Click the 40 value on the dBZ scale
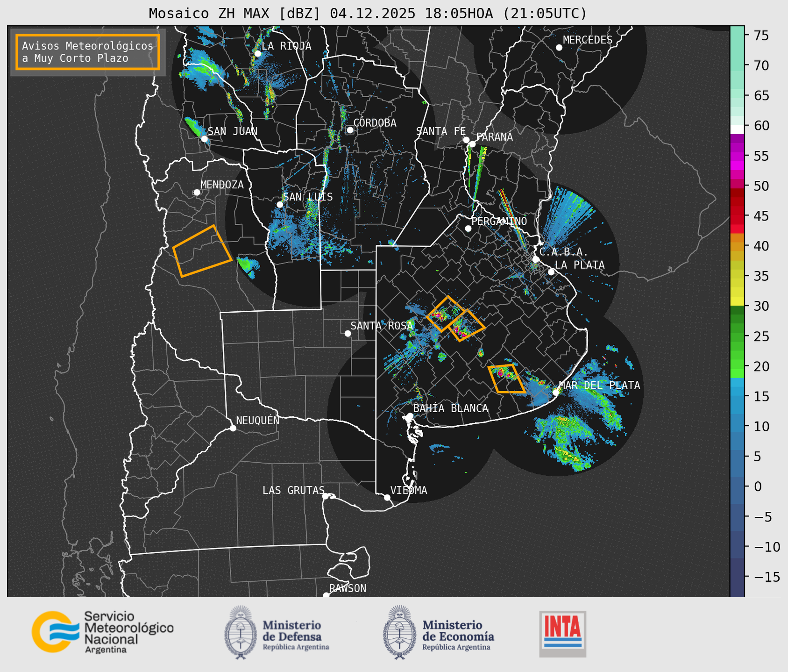This screenshot has width=788, height=672. pos(761,246)
